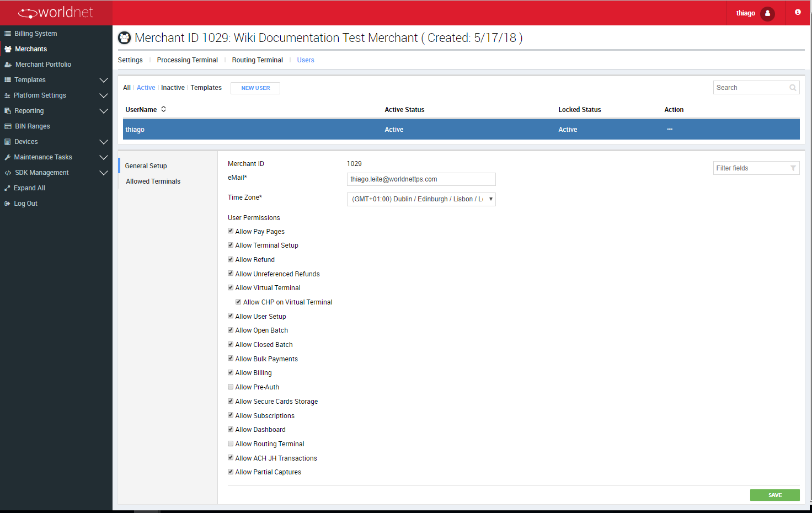Screen dimensions: 812x513
Task: Toggle Allow Virtual Terminal checkbox
Action: point(231,287)
